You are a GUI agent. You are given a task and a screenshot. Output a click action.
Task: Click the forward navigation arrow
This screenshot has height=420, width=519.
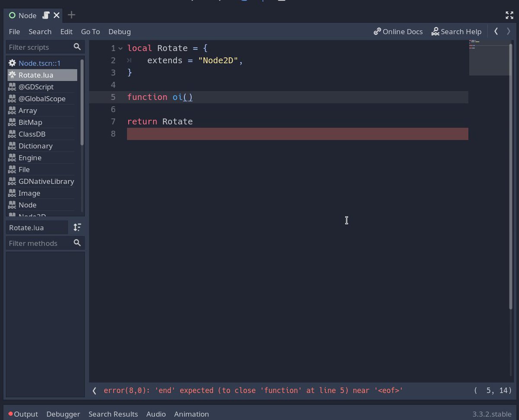[x=508, y=31]
